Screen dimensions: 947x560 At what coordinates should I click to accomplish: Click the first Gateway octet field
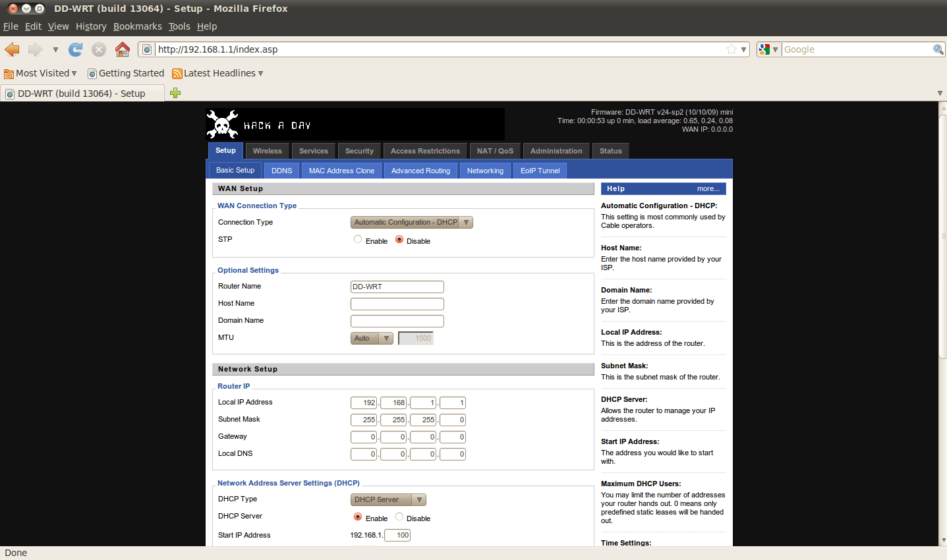point(364,437)
